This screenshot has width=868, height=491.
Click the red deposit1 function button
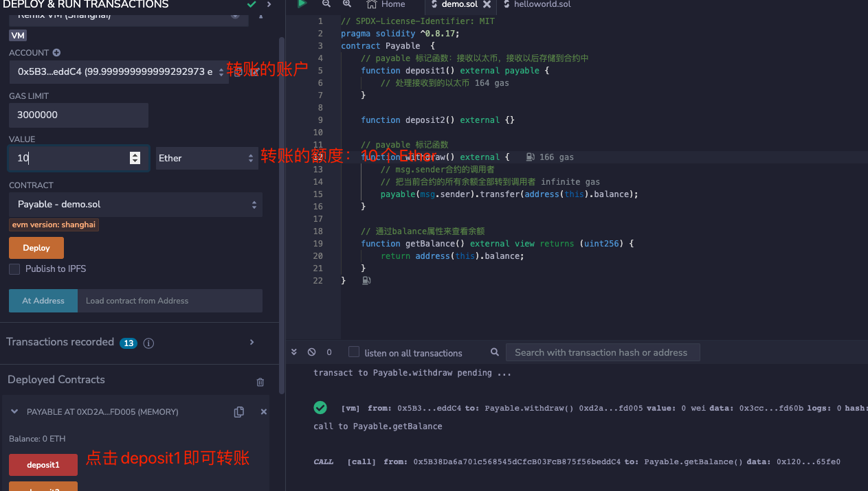[43, 465]
